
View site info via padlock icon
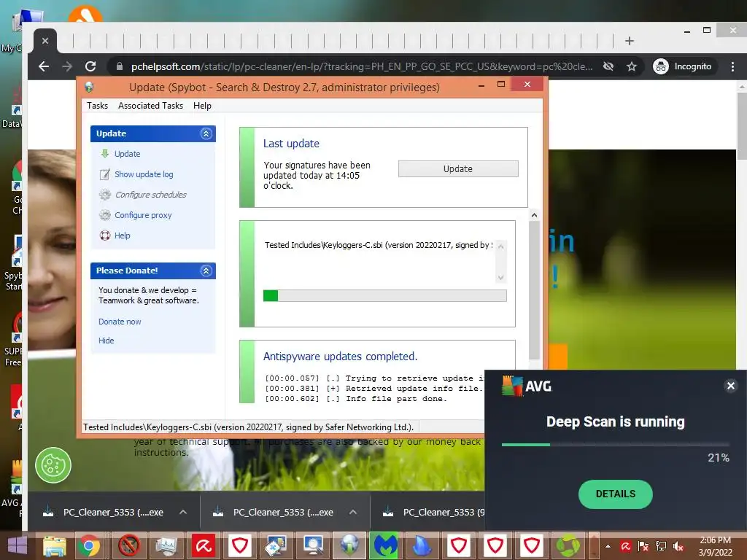tap(120, 66)
